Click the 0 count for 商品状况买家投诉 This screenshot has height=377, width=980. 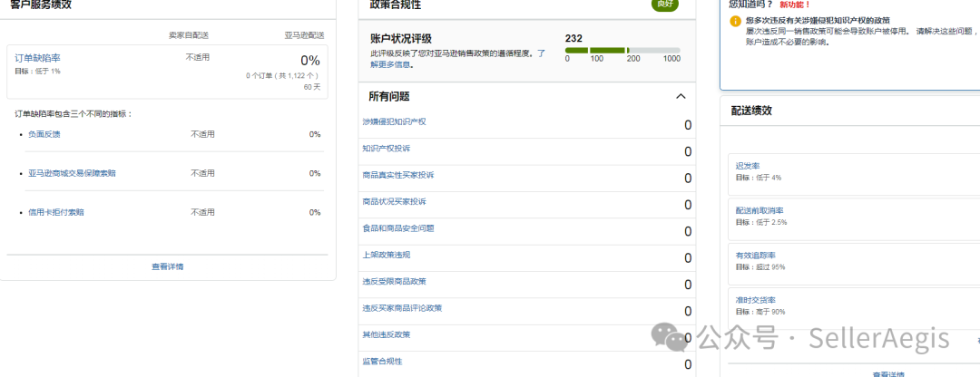tap(688, 205)
